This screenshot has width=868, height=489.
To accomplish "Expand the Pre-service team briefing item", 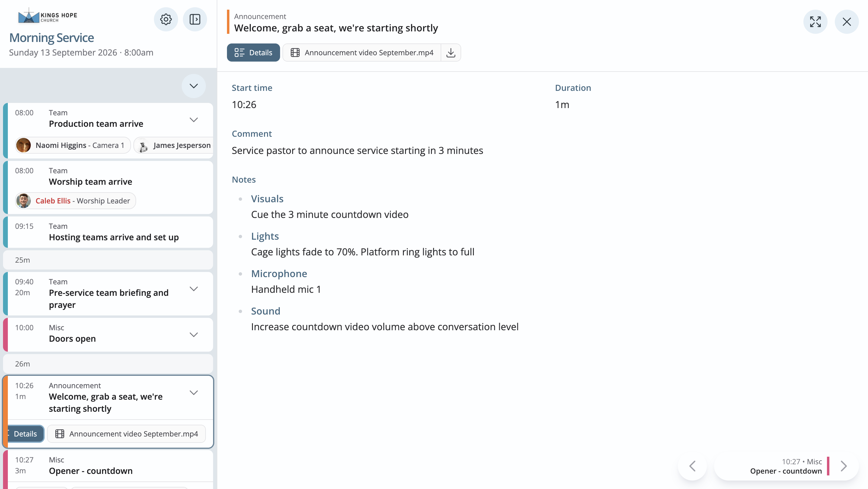I will tap(194, 289).
